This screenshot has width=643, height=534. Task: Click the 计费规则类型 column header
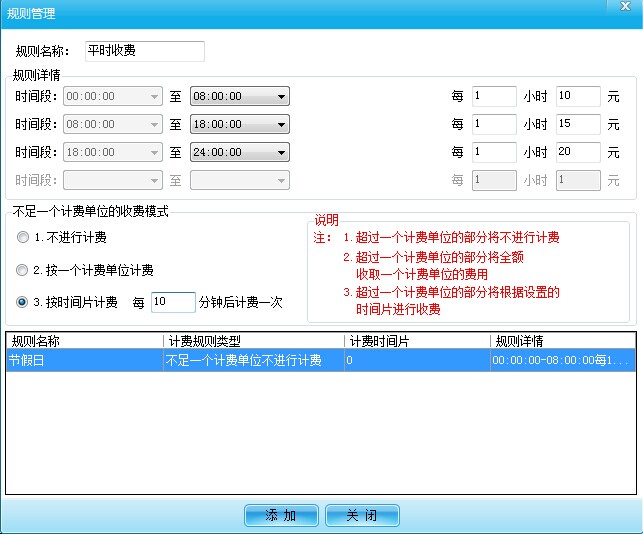[x=254, y=341]
